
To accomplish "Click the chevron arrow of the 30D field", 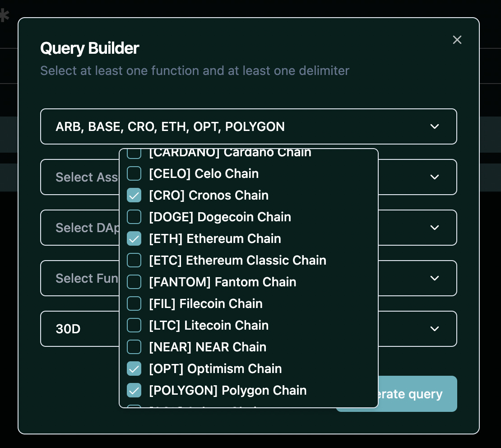I will tap(435, 328).
